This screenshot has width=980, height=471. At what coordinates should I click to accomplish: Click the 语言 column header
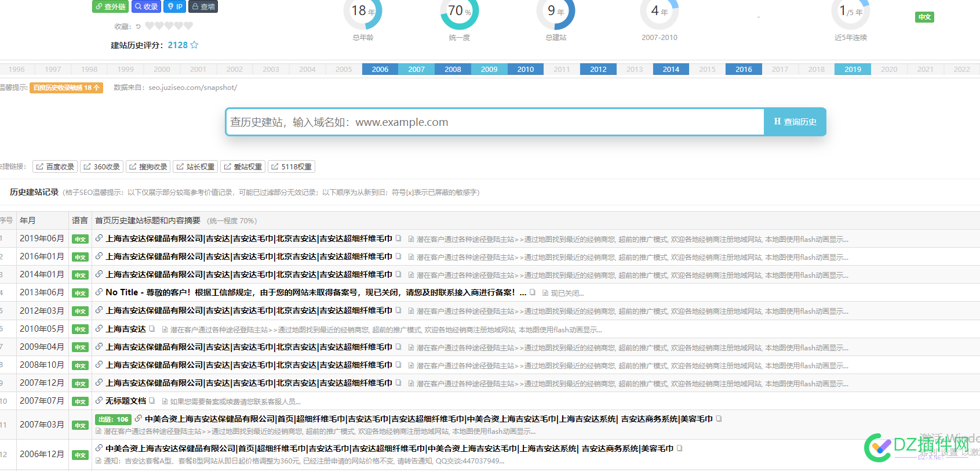coord(80,220)
